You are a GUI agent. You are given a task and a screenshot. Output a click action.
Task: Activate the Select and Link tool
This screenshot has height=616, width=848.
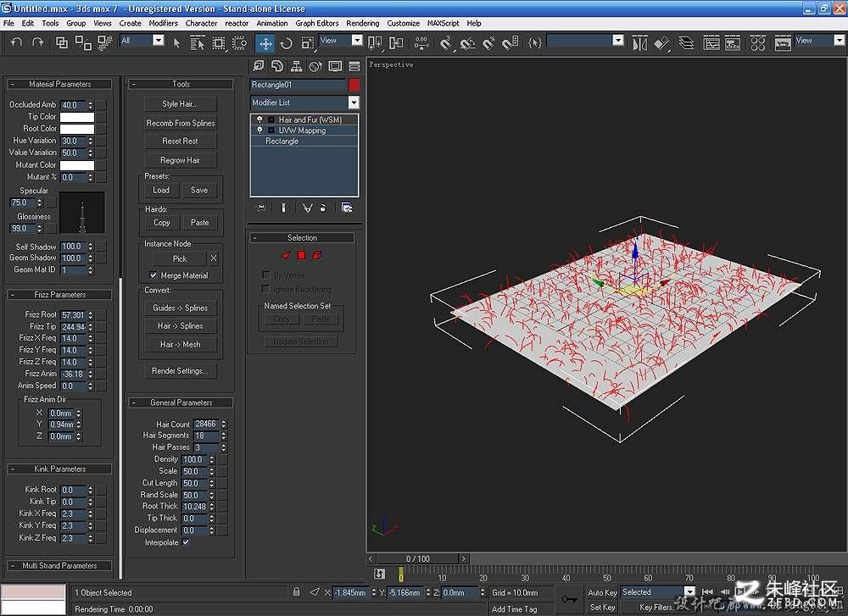coord(62,42)
